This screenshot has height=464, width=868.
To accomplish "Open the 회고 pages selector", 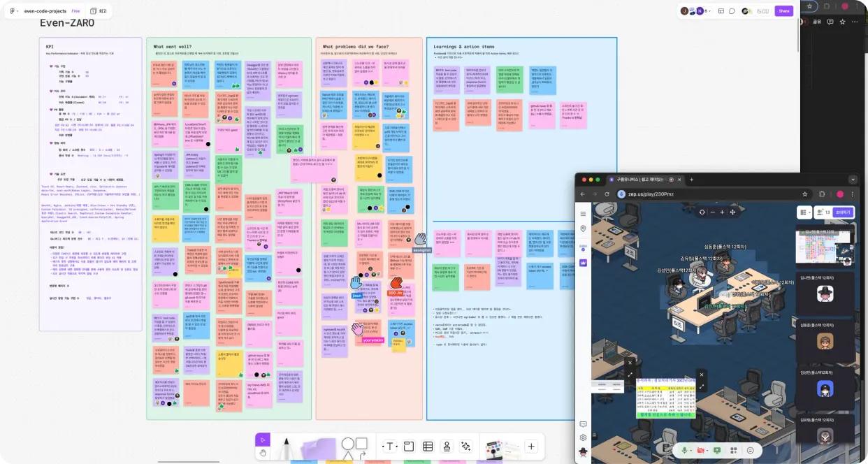I will (99, 11).
